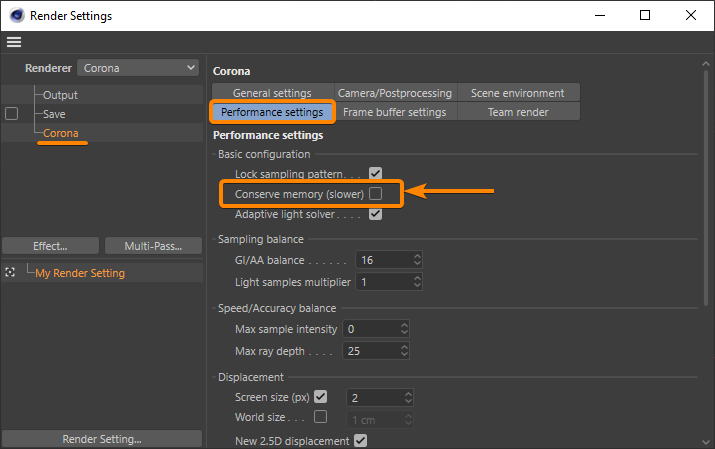Viewport: 715px width, 449px height.
Task: Toggle the Save checkbox in the left panel
Action: 12,114
